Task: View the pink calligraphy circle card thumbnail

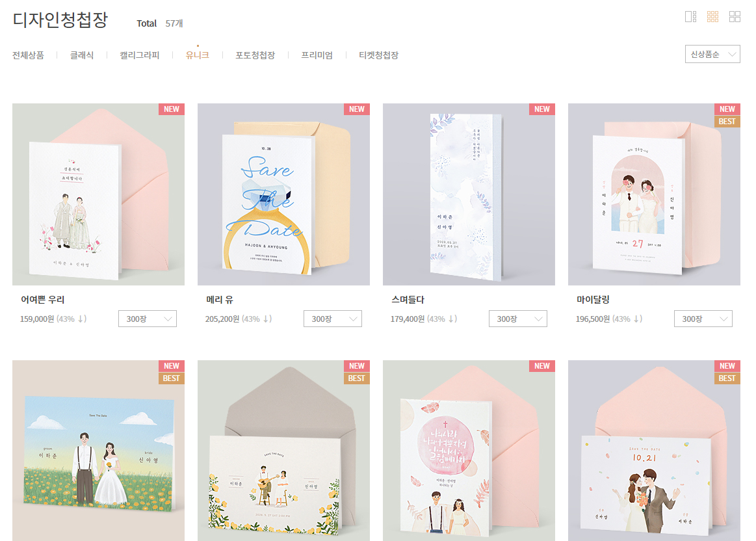Action: (469, 451)
